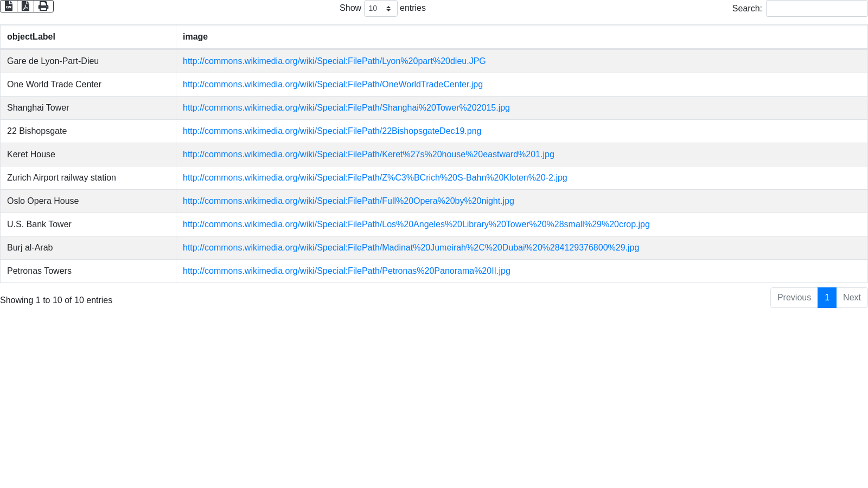The width and height of the screenshot is (868, 488).
Task: Open the Shanghai Tower 2015 image link
Action: click(346, 108)
